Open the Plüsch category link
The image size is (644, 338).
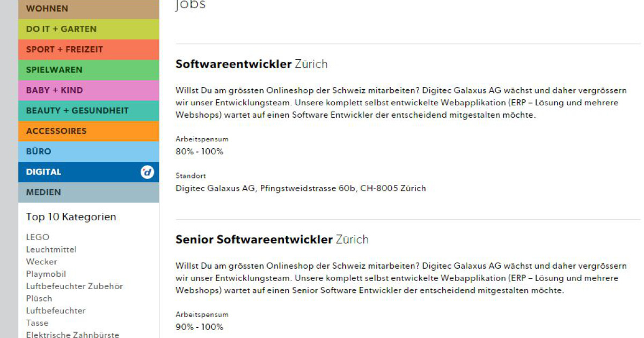click(x=39, y=298)
